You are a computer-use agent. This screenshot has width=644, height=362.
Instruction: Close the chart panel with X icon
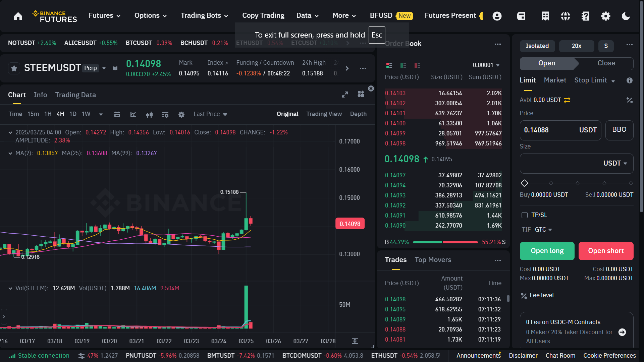tap(371, 88)
